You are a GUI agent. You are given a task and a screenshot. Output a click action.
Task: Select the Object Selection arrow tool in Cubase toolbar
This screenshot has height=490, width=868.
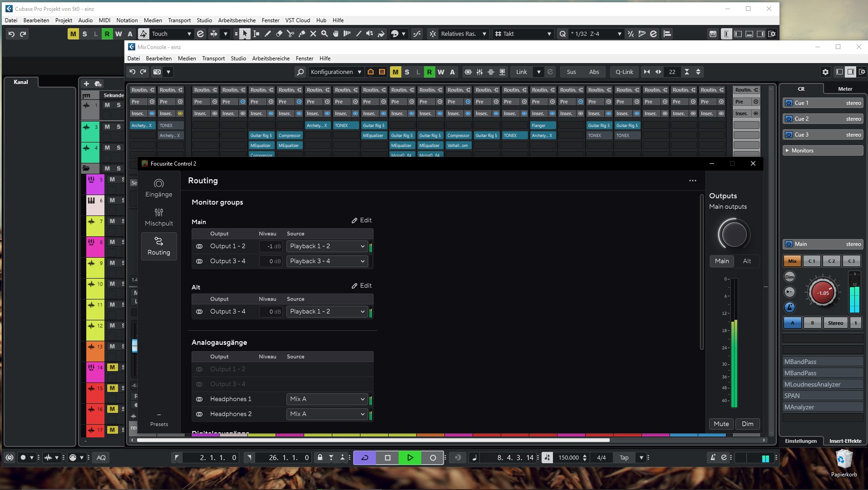tap(245, 34)
